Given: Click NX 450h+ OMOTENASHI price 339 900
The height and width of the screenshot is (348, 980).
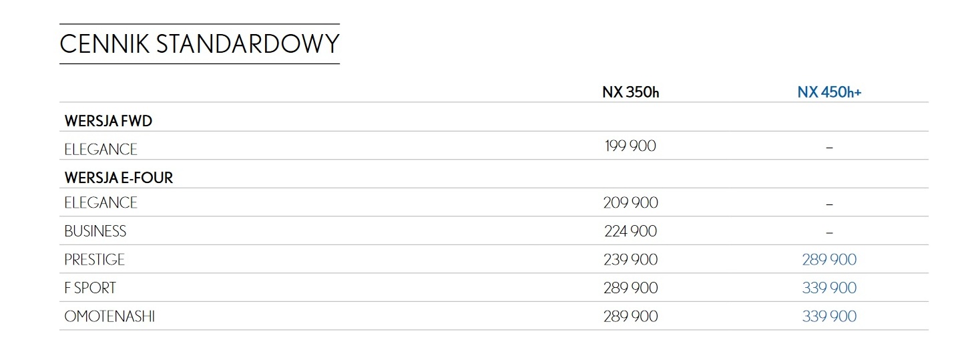Looking at the screenshot, I should point(829,316).
